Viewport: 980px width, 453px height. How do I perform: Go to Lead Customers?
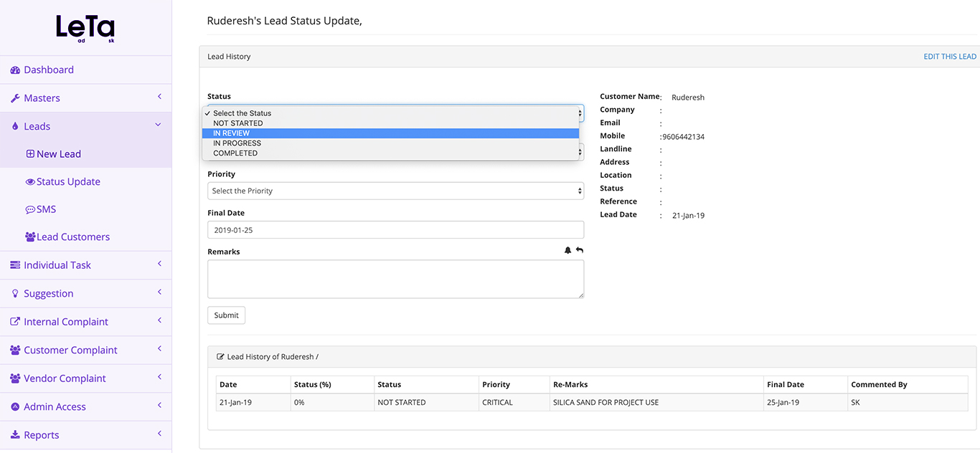pyautogui.click(x=72, y=237)
